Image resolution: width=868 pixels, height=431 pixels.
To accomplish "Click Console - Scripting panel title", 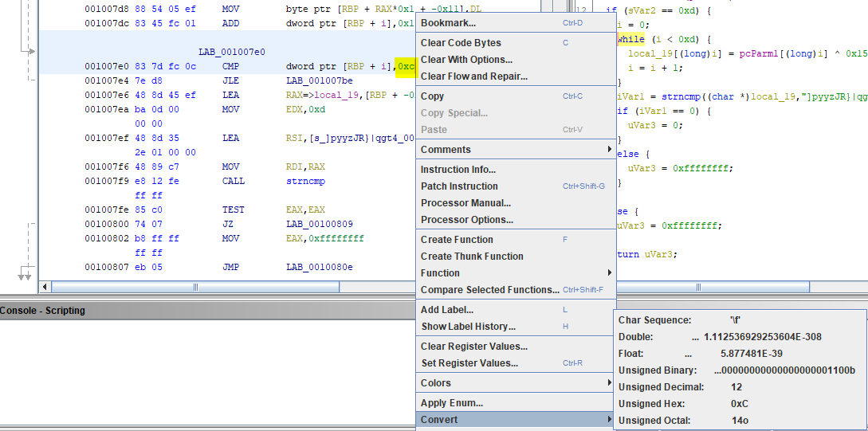I will pyautogui.click(x=42, y=311).
